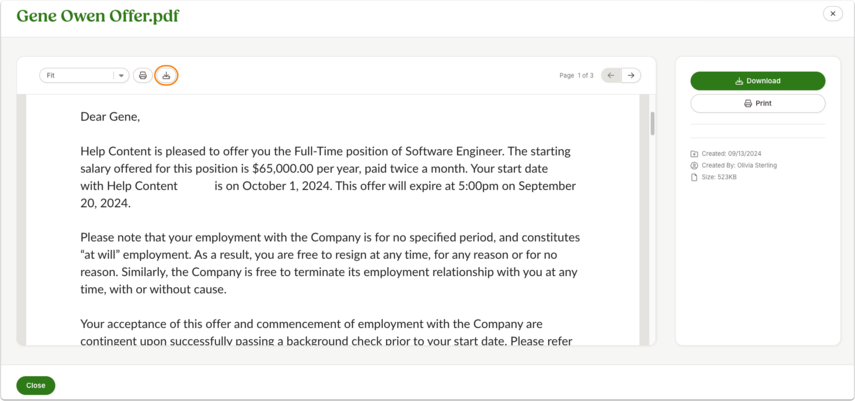
Task: Open the Fit zoom level dropdown
Action: point(84,75)
